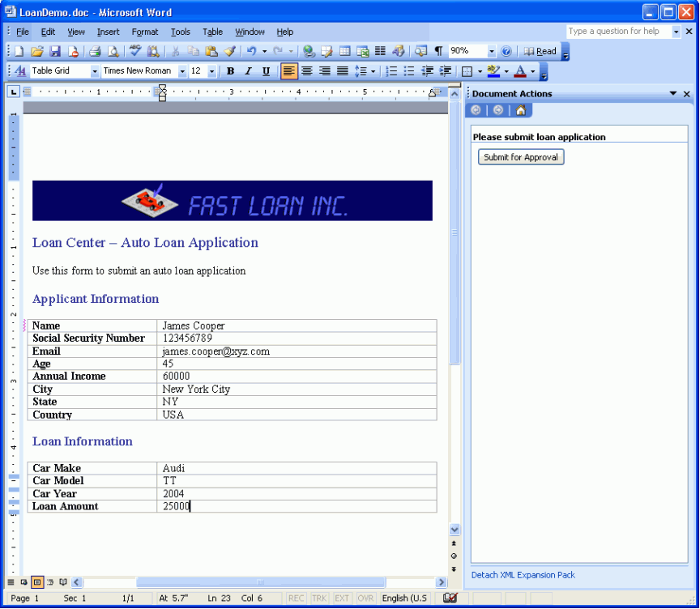700x609 pixels.
Task: Insert a hyperlink
Action: point(309,51)
